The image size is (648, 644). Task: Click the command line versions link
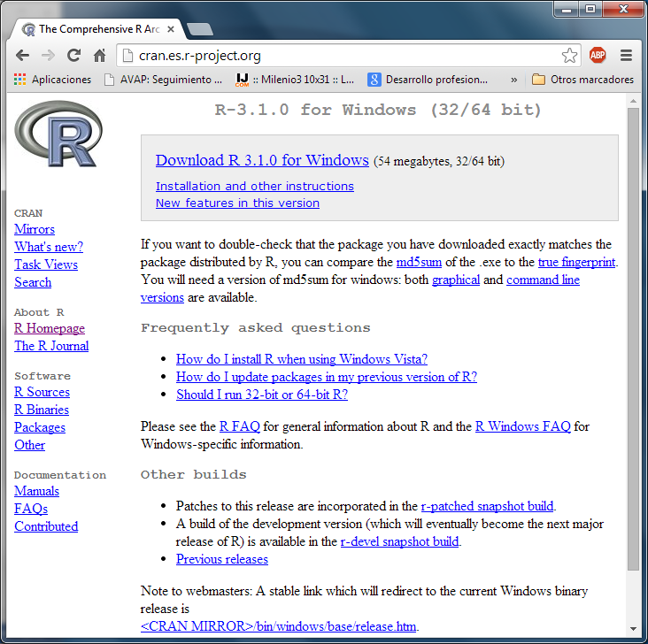[x=543, y=280]
